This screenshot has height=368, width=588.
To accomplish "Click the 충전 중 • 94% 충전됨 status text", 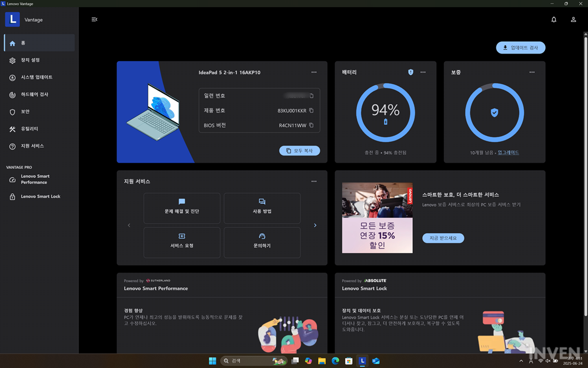I will (x=386, y=153).
